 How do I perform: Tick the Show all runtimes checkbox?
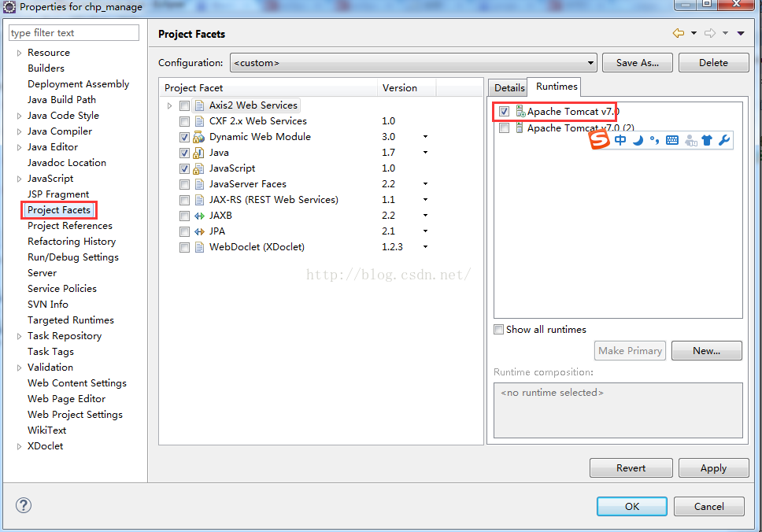point(498,330)
